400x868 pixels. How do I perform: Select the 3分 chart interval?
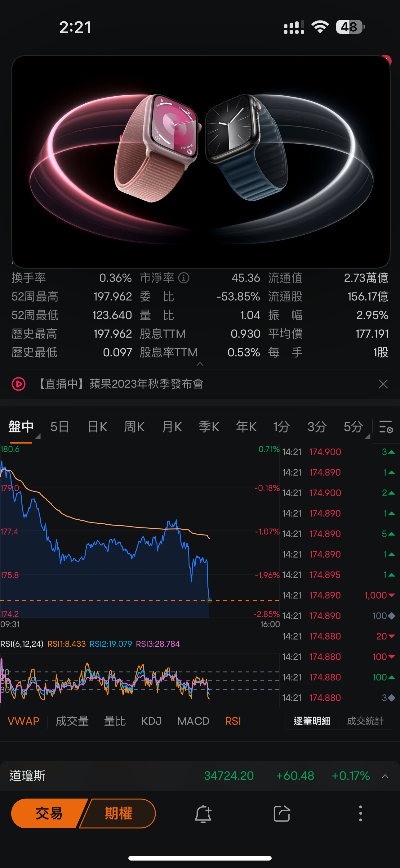(x=317, y=427)
